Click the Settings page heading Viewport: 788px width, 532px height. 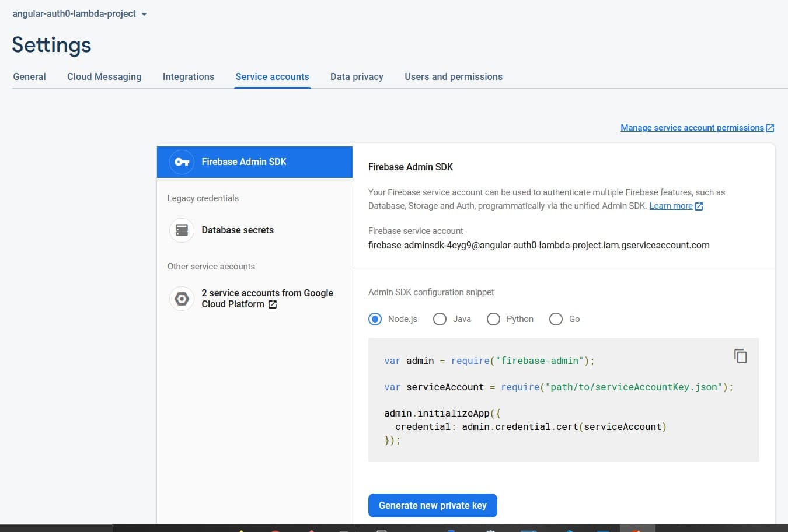(51, 45)
